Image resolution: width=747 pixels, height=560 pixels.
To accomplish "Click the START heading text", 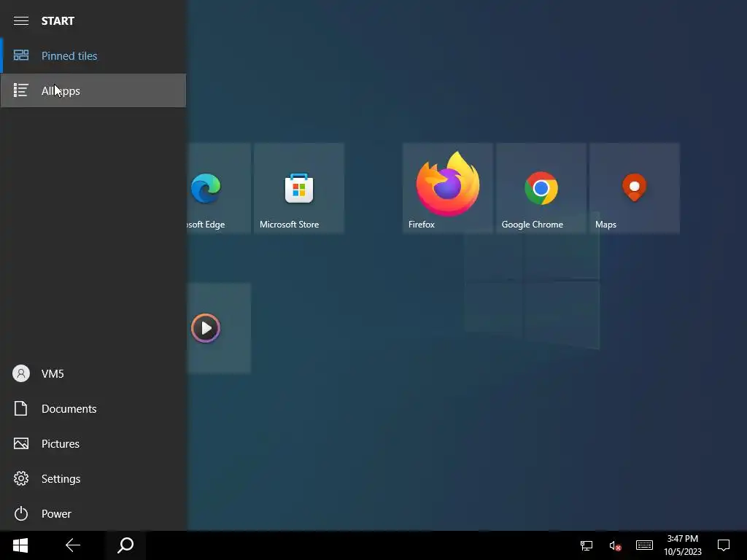I will click(x=58, y=21).
